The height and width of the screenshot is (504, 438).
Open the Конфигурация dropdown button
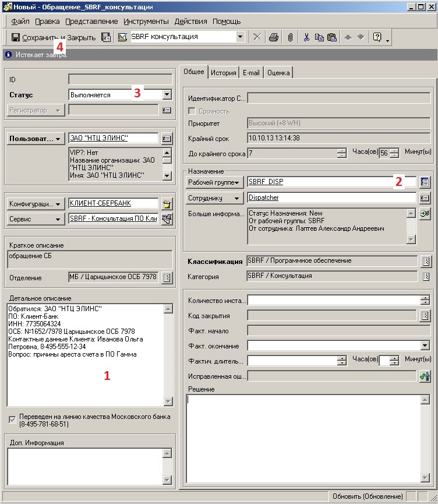[x=36, y=204]
